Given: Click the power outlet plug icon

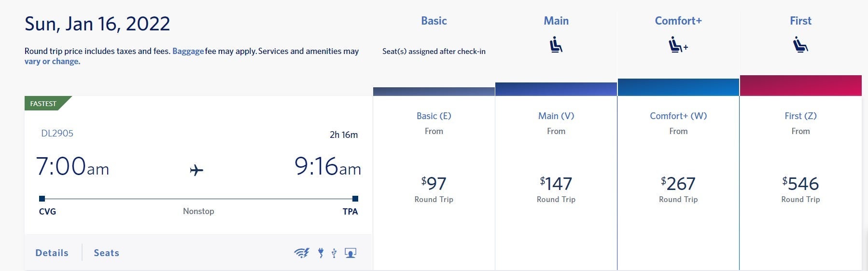Looking at the screenshot, I should [321, 253].
